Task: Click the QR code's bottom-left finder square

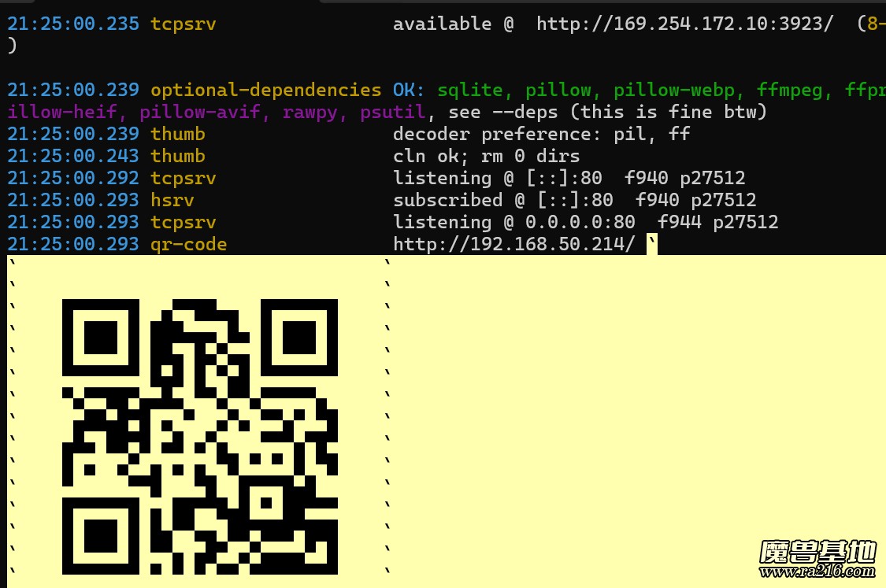Action: 100,535
